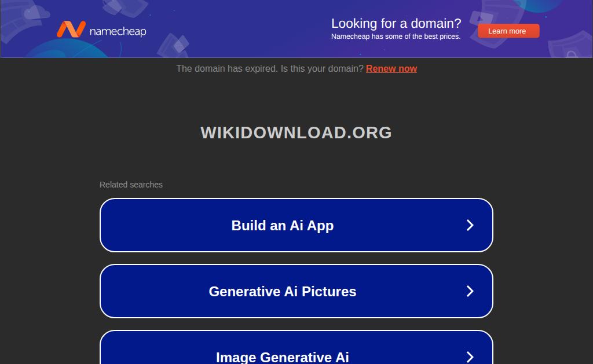This screenshot has width=593, height=364.
Task: Open the Learn more button
Action: (508, 31)
